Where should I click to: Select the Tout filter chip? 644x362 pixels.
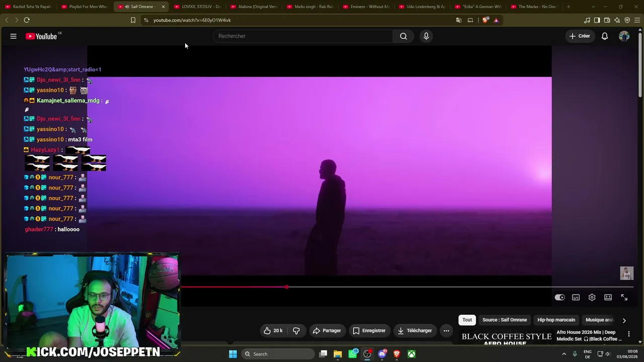467,320
